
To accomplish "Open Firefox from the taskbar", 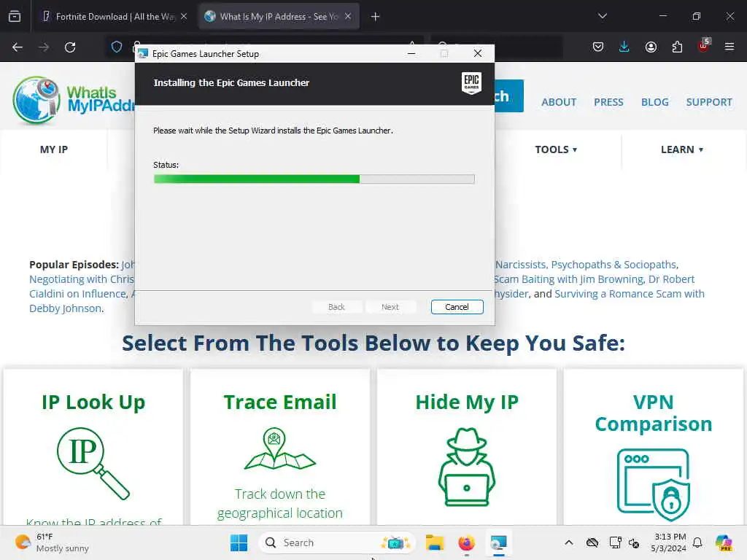I will tap(466, 542).
